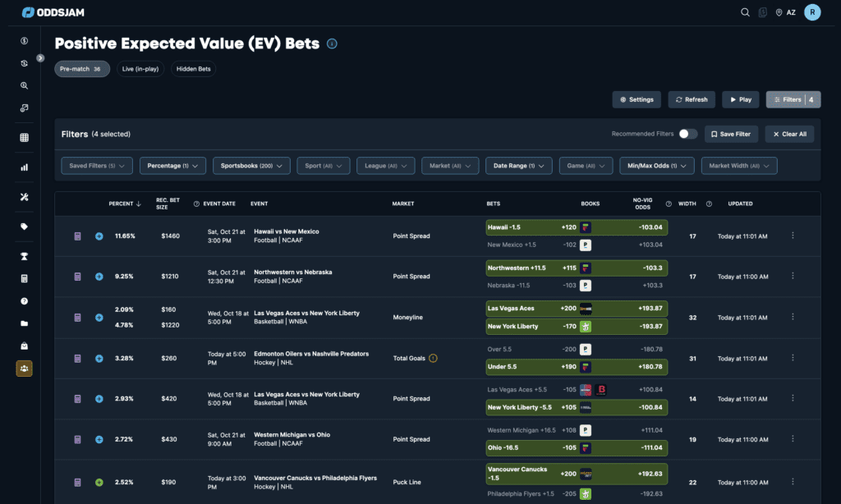The width and height of the screenshot is (841, 504).
Task: Add the Edmonton Oilers vs Nashville bet with plus icon
Action: 99,358
